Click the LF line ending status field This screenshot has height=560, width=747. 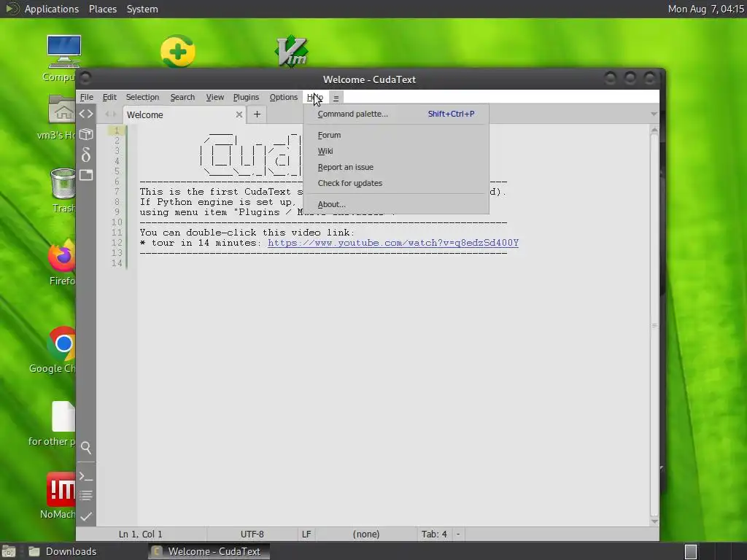(x=306, y=534)
